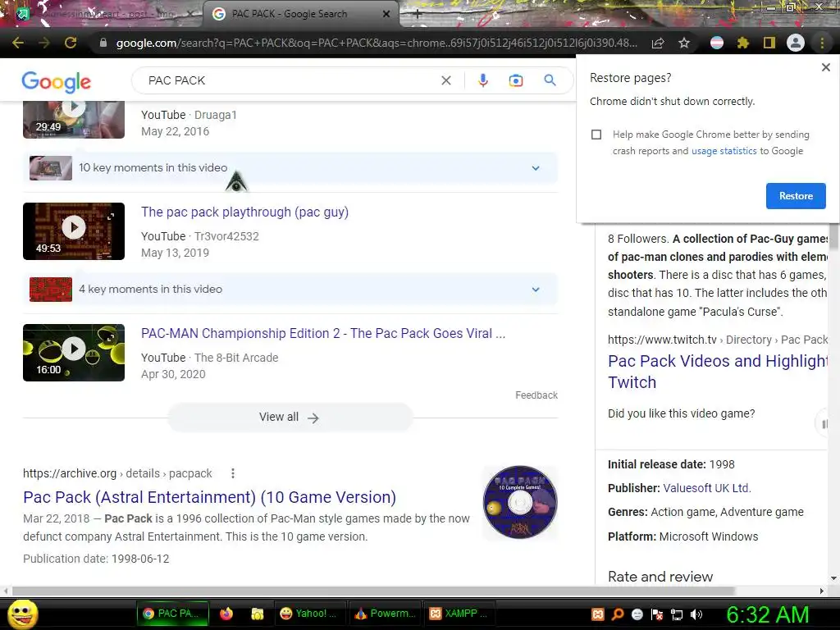Screen dimensions: 840x630
Task: Open a new tab with the plus button
Action: (418, 15)
